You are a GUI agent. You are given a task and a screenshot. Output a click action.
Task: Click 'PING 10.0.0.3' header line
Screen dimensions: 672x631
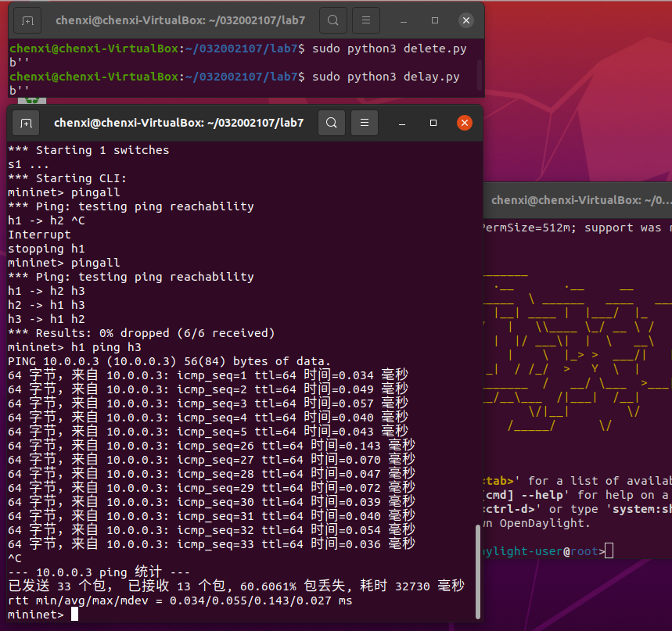point(169,361)
